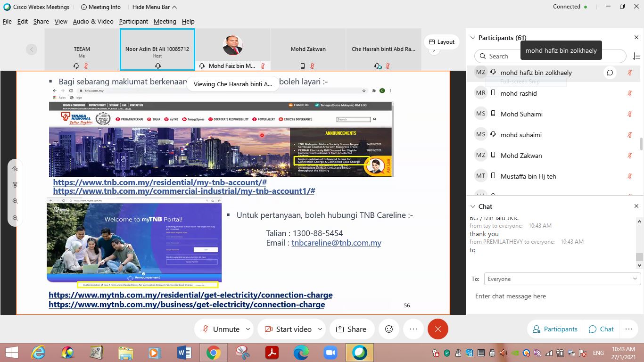Expand audio options arrow beside Unmute
This screenshot has width=644, height=362.
pos(248,329)
